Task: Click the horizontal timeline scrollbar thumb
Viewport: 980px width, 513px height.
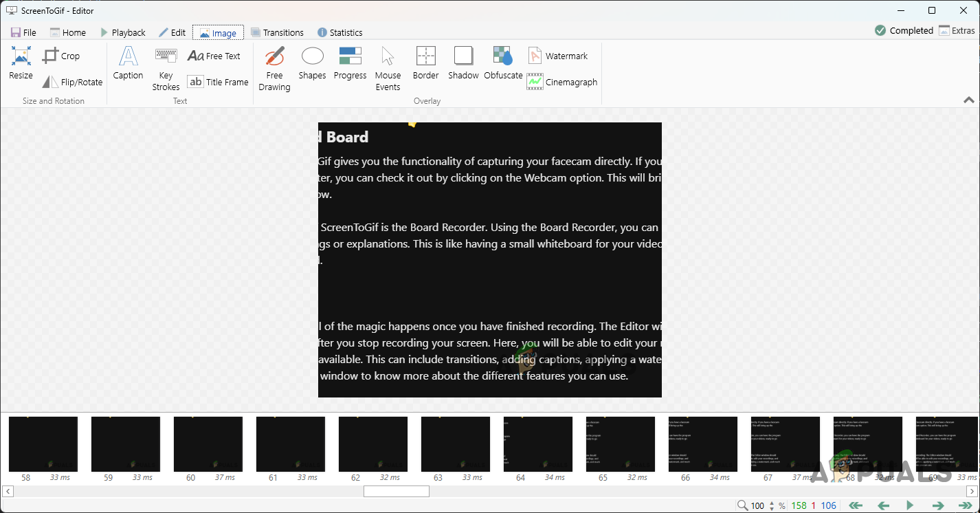Action: click(396, 491)
